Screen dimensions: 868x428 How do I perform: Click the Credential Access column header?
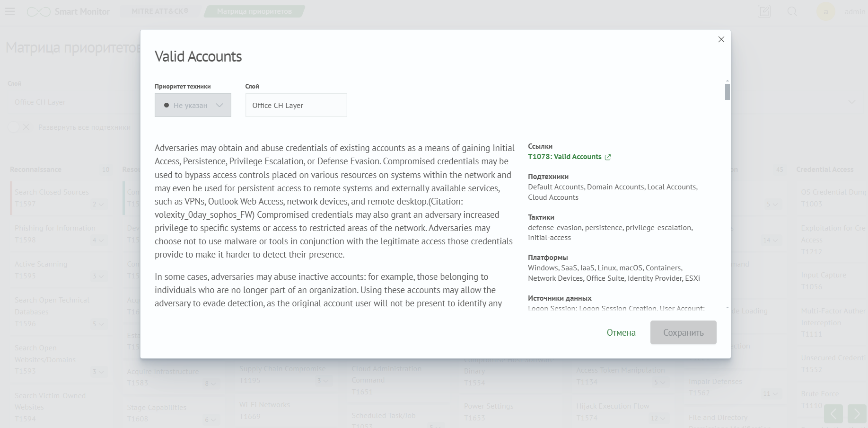pyautogui.click(x=824, y=169)
